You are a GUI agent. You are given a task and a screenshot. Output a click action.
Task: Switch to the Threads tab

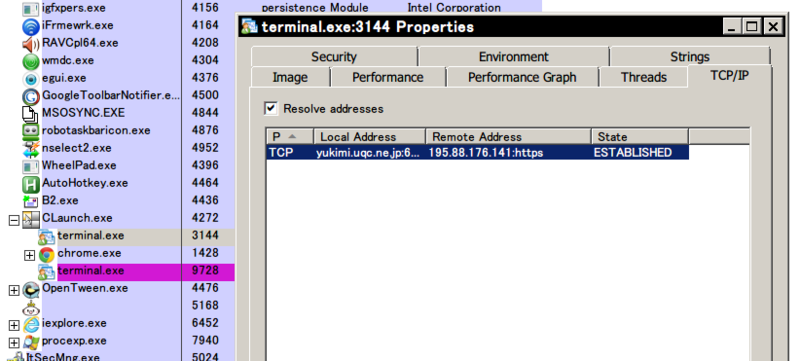pyautogui.click(x=643, y=77)
